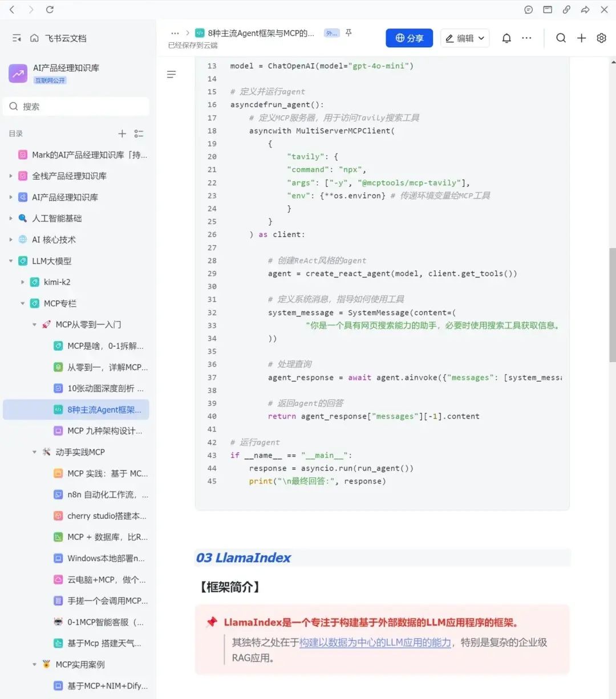Open the comments icon in title bar

[529, 10]
